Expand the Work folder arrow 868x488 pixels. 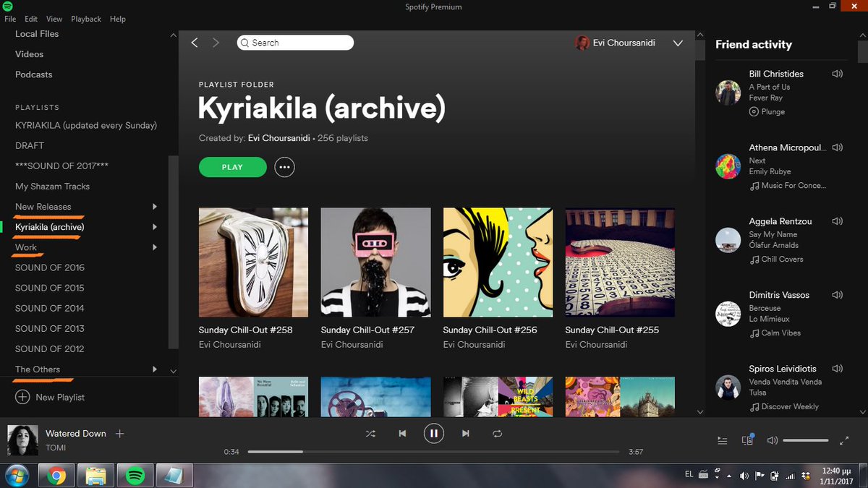(x=155, y=247)
